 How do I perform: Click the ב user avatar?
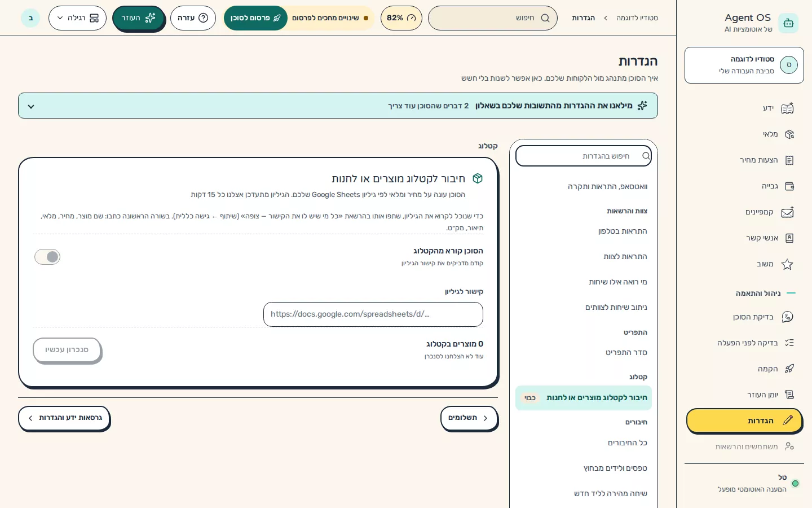click(x=30, y=18)
